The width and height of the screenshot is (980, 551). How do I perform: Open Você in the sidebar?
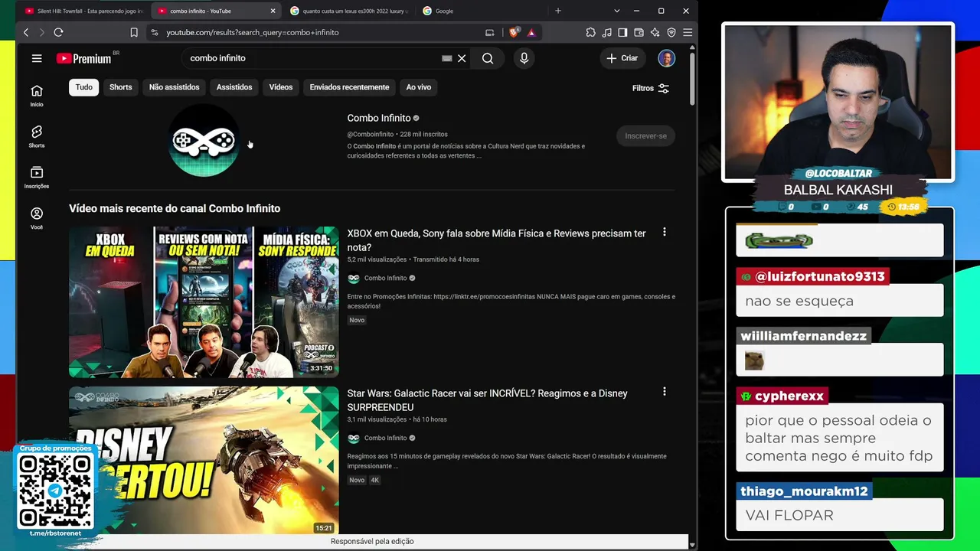[x=37, y=218]
